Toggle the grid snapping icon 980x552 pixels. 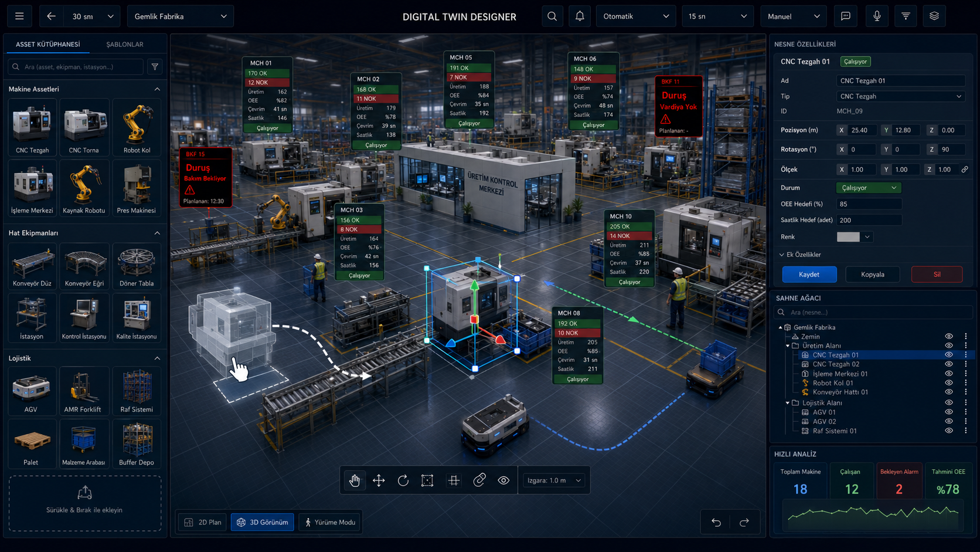point(454,480)
